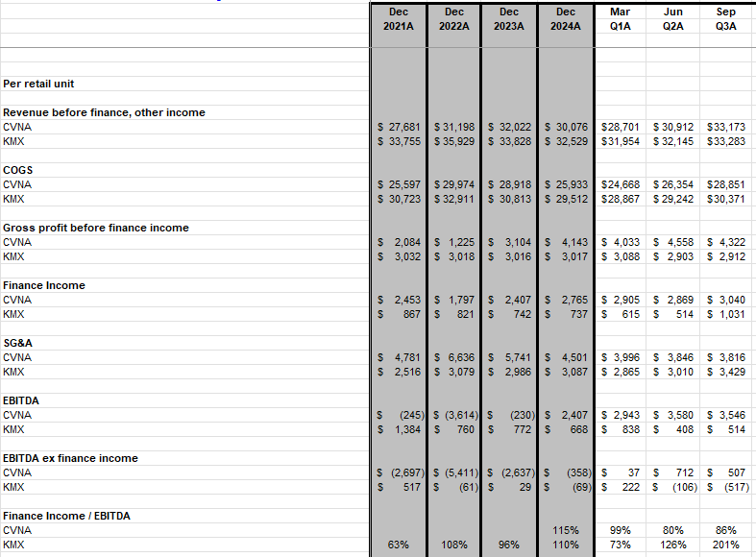This screenshot has height=557, width=756.
Task: Click the 63% ratio cell
Action: pos(399,545)
